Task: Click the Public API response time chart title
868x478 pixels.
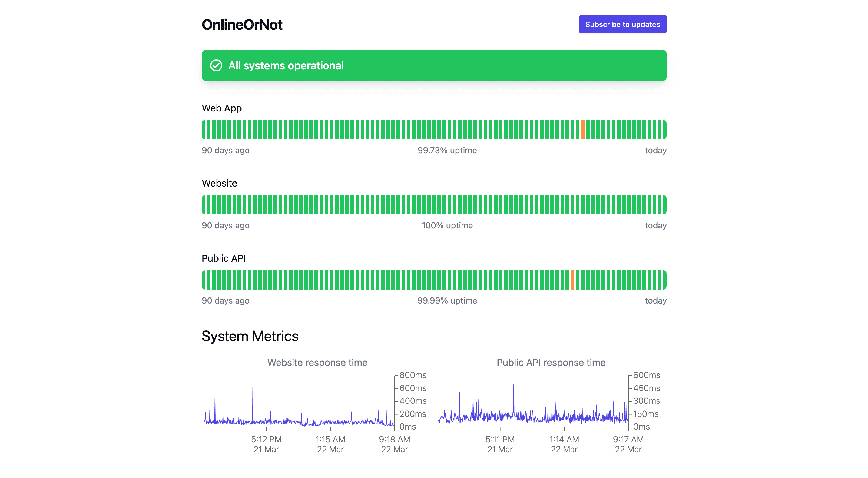Action: (551, 362)
